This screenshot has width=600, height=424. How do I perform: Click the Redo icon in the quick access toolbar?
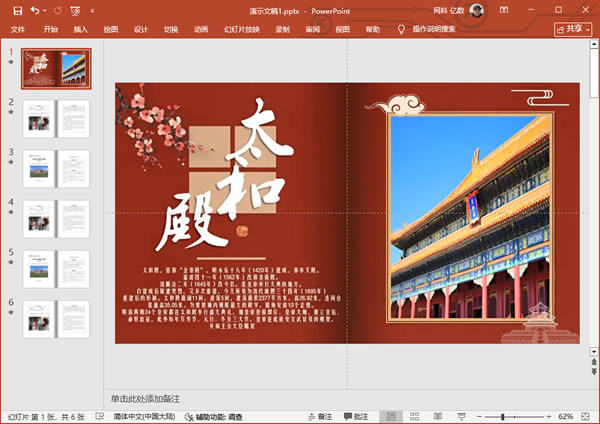click(57, 10)
